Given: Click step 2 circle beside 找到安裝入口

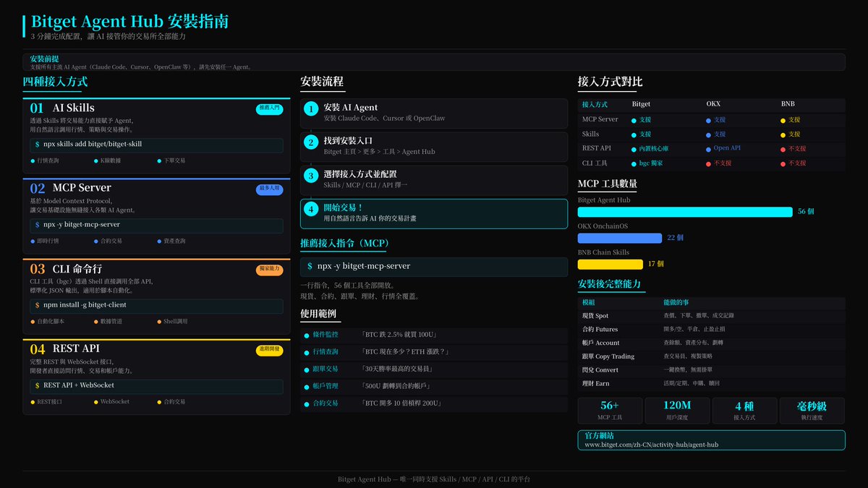Looking at the screenshot, I should coord(311,142).
